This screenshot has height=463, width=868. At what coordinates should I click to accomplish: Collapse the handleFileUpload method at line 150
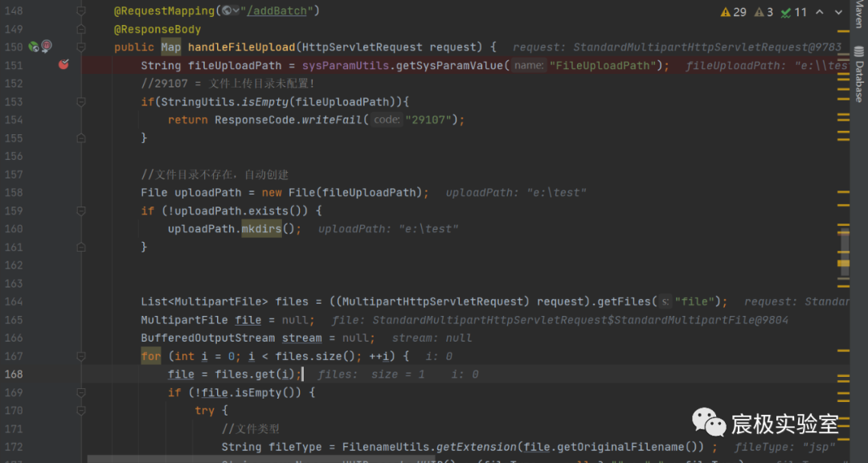pyautogui.click(x=80, y=47)
